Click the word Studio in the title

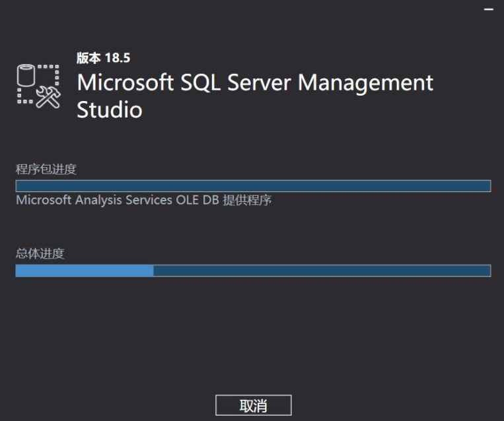pyautogui.click(x=109, y=110)
